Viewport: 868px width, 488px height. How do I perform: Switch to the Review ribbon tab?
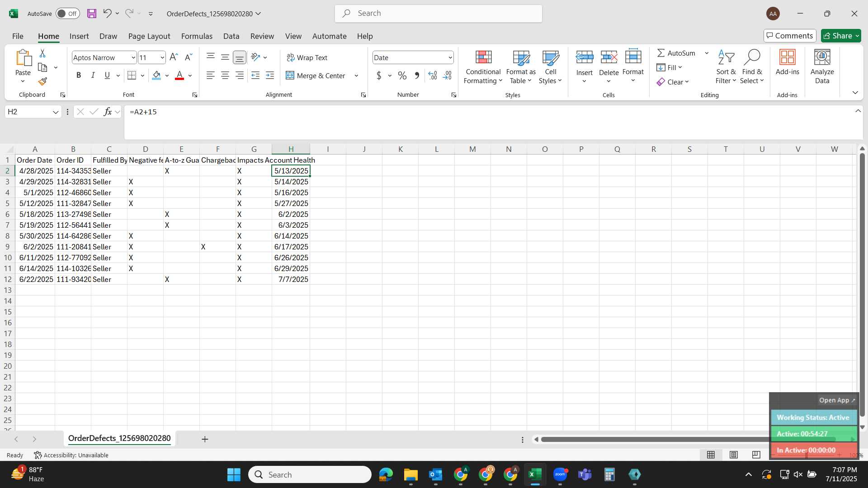262,36
